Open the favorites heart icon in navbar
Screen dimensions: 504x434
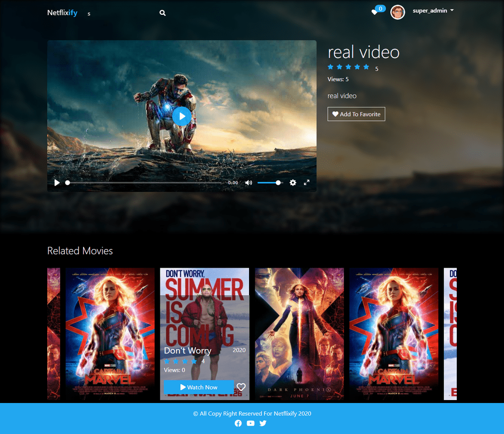click(374, 12)
